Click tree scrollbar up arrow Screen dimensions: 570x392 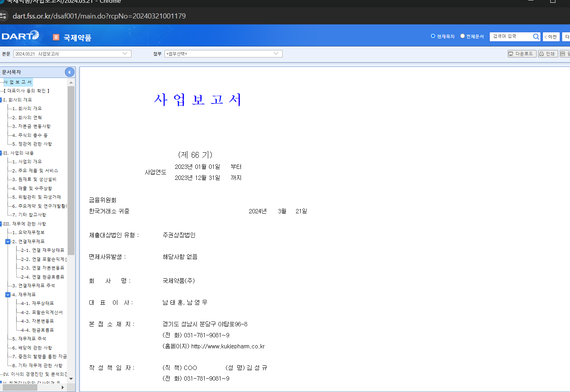click(x=71, y=82)
